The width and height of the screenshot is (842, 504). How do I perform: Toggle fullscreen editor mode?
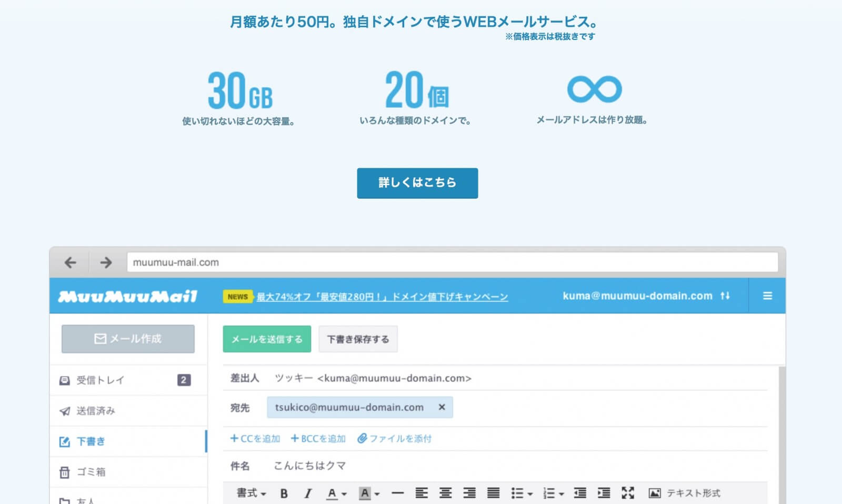click(x=628, y=493)
